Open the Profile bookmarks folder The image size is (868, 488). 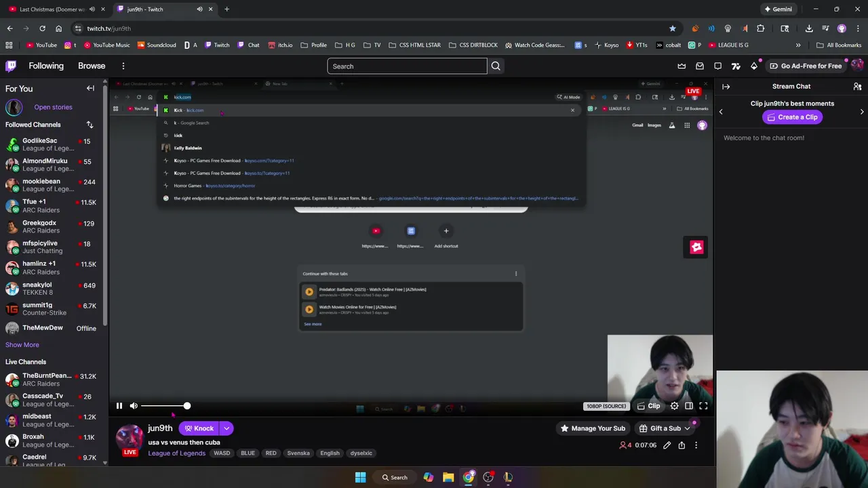click(313, 45)
